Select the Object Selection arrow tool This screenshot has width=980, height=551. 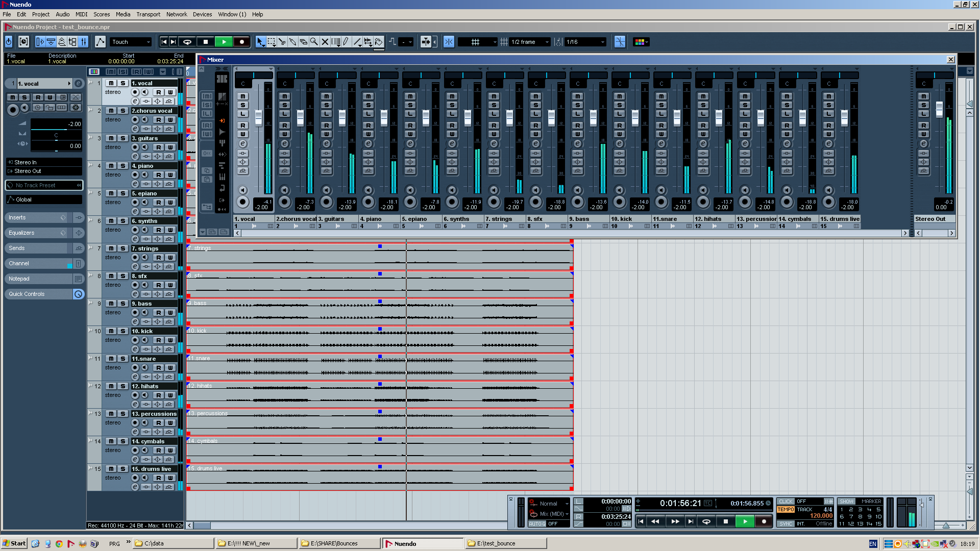260,42
